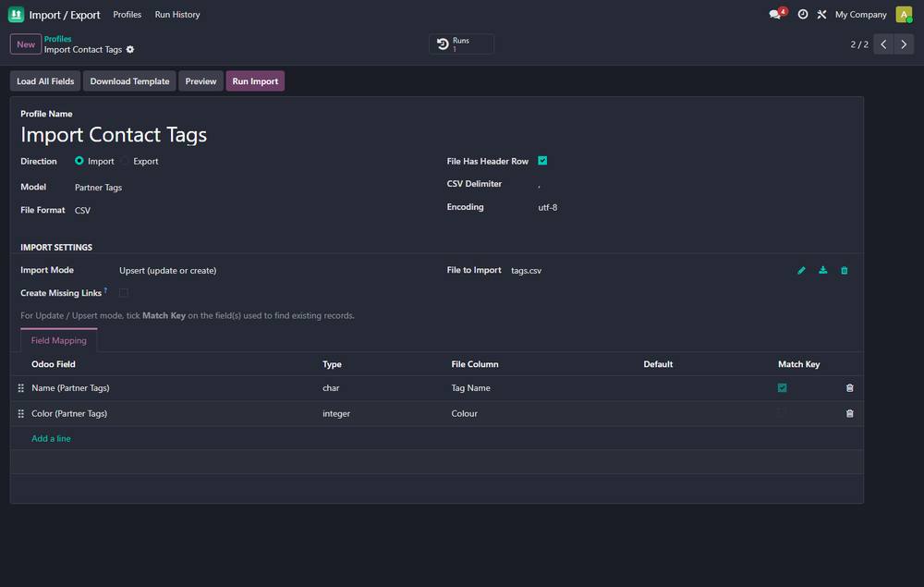Image resolution: width=924 pixels, height=587 pixels.
Task: Click the Tag Name file column cell
Action: tap(471, 388)
